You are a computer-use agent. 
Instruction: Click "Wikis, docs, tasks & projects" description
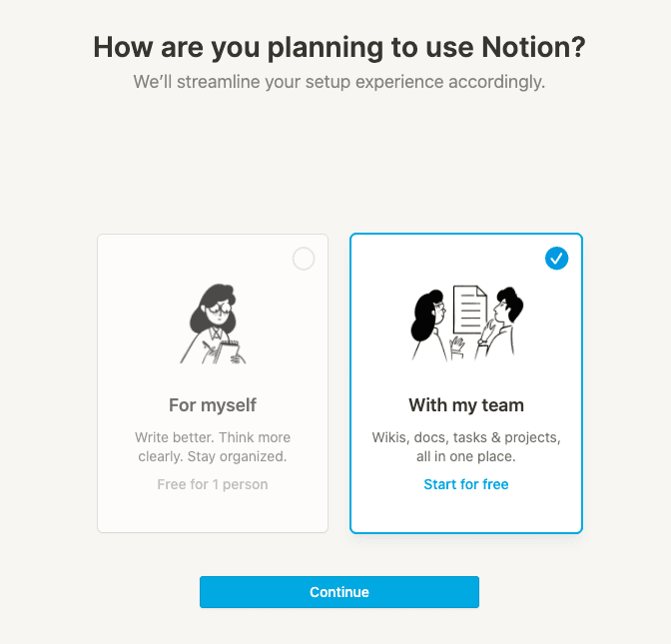466,437
